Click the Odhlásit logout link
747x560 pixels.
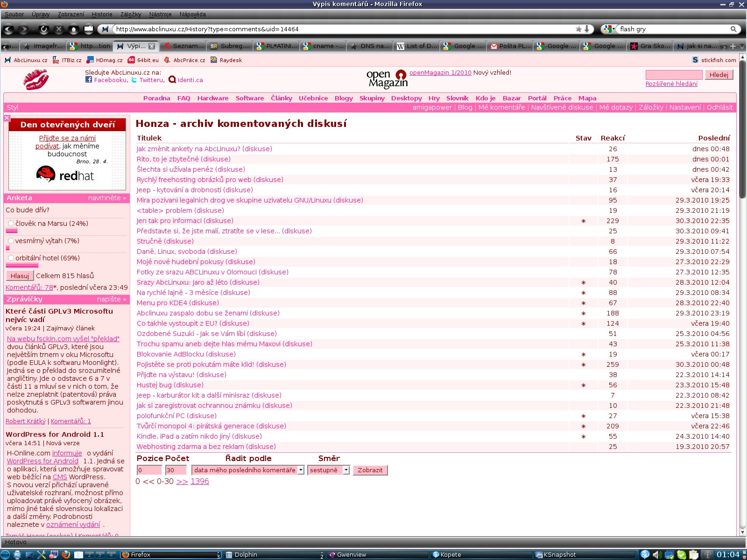[719, 107]
